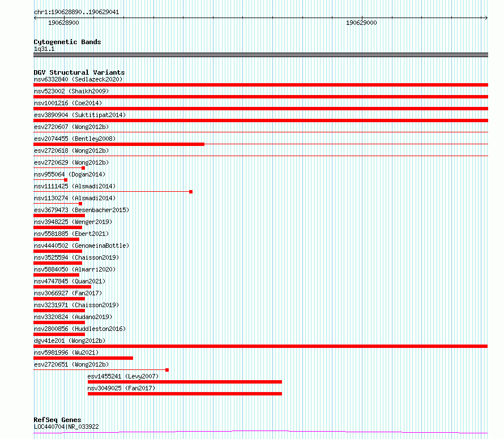Click the red bar under esv1455241 (Levy2007)
The width and height of the screenshot is (504, 439).
click(x=185, y=382)
